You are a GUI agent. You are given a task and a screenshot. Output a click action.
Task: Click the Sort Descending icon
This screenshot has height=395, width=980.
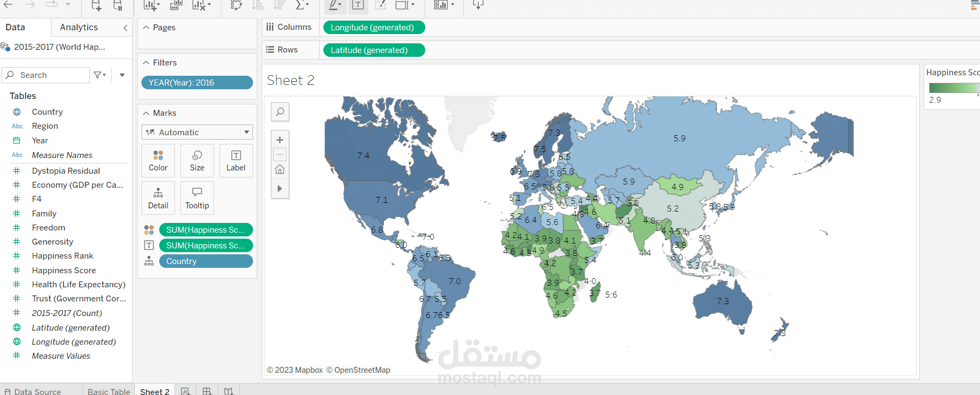(x=280, y=5)
